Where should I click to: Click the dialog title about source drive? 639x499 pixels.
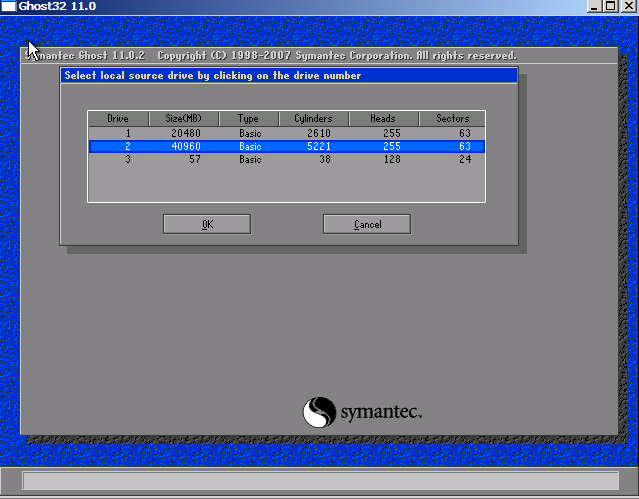pos(213,76)
